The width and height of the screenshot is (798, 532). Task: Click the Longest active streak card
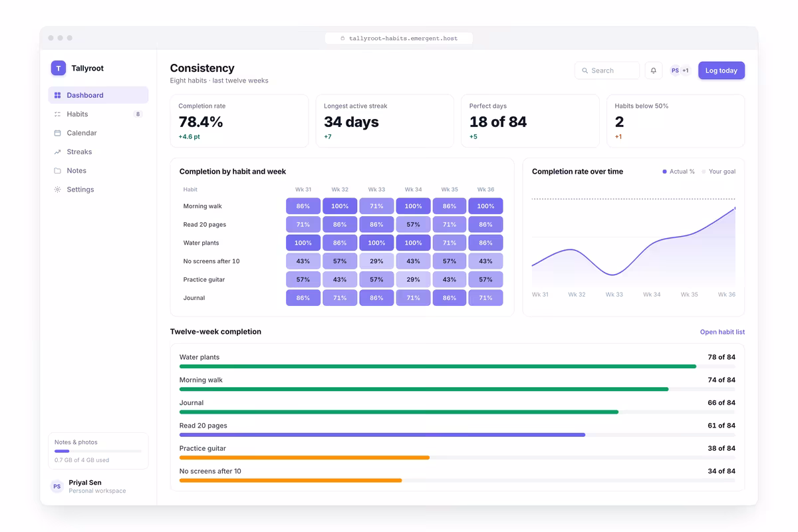tap(384, 121)
